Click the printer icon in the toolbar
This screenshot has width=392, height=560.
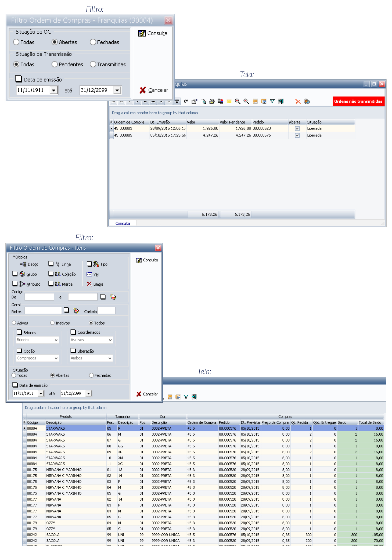(x=211, y=101)
